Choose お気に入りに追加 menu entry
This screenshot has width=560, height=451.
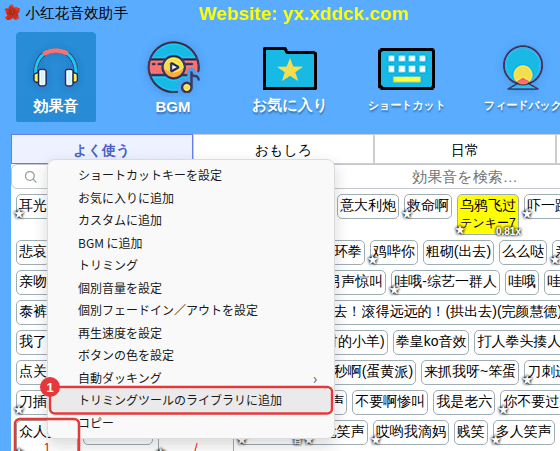[191, 198]
